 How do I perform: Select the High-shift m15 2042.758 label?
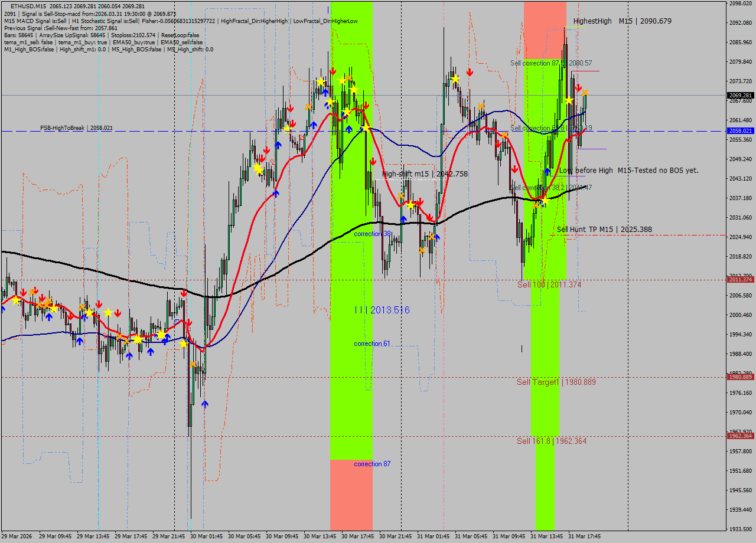[x=425, y=174]
